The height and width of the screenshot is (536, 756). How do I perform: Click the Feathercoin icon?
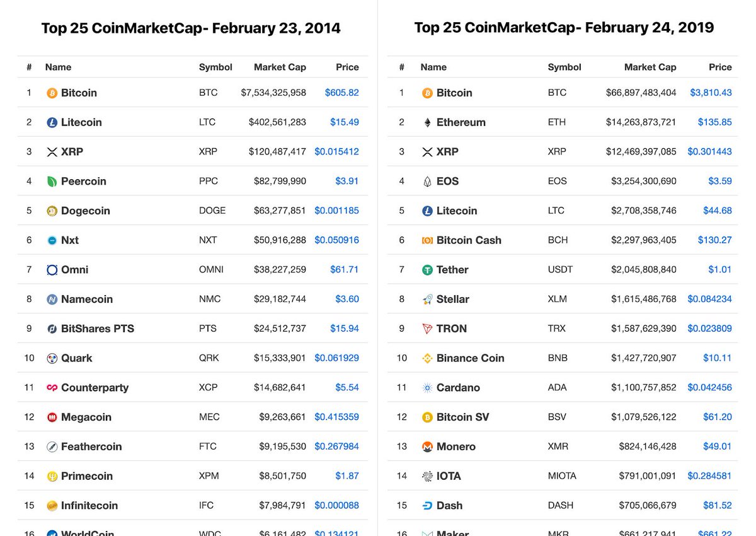pos(52,446)
